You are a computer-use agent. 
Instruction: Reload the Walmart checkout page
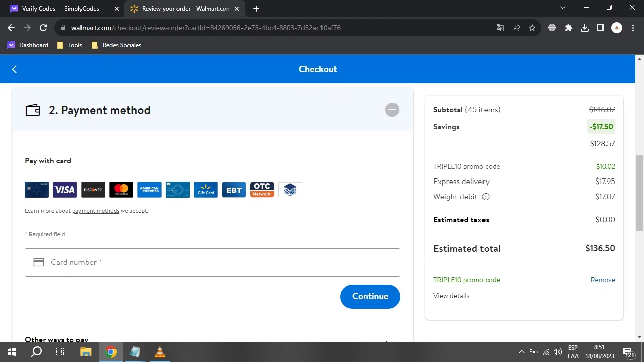(x=43, y=28)
